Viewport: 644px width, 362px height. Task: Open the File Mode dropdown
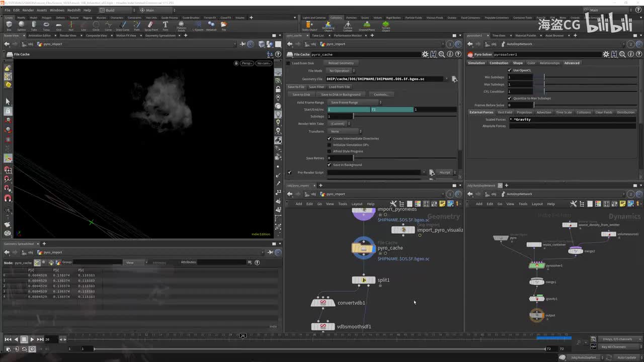pos(341,71)
